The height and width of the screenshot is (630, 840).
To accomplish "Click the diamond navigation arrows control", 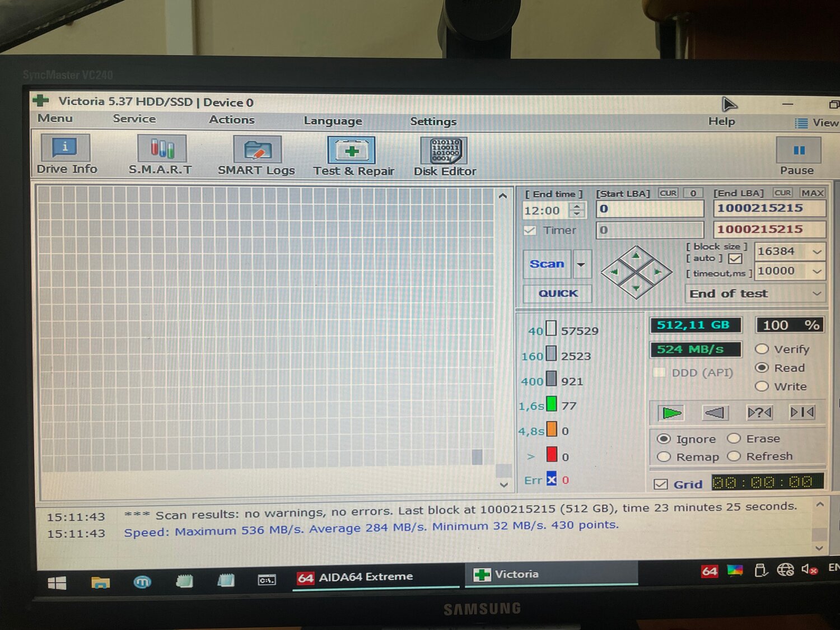I will pos(636,272).
